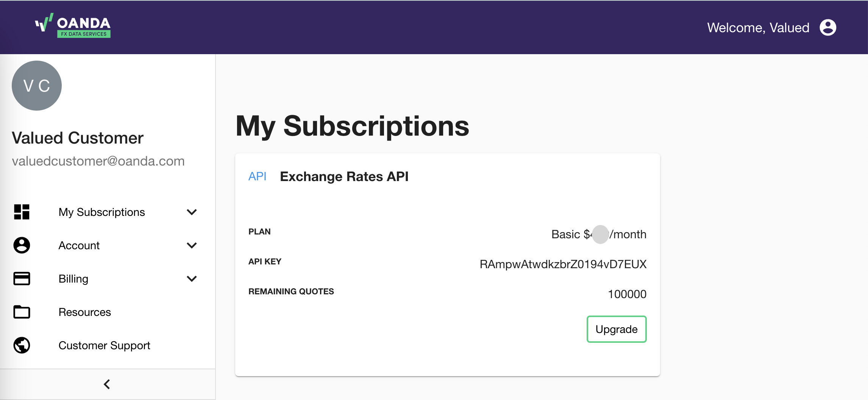Expand the My Subscriptions chevron
Image resolution: width=868 pixels, height=400 pixels.
tap(192, 212)
